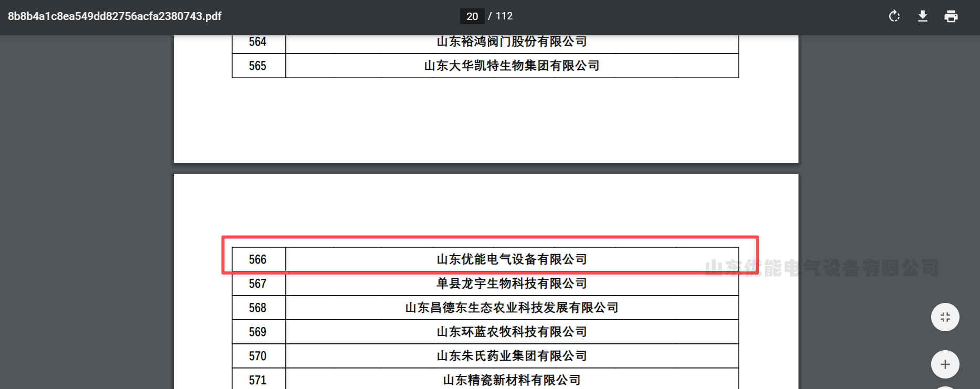Zoom in with the plus button

click(945, 364)
